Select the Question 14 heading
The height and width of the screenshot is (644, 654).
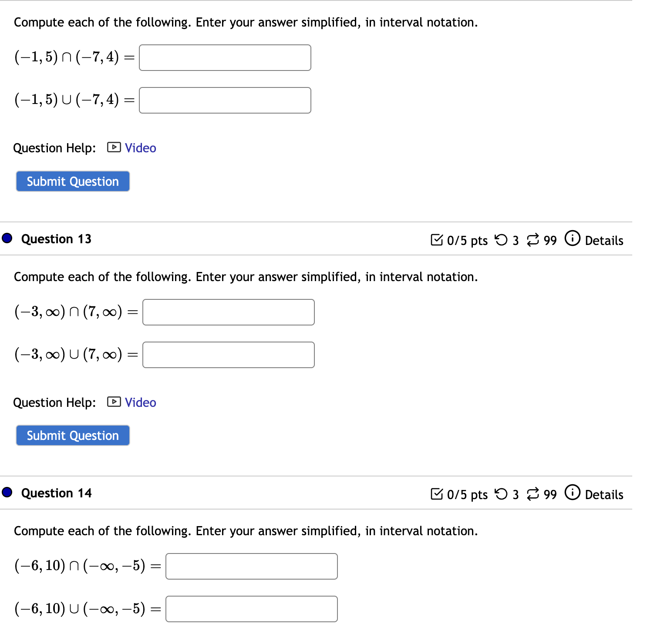tap(56, 493)
